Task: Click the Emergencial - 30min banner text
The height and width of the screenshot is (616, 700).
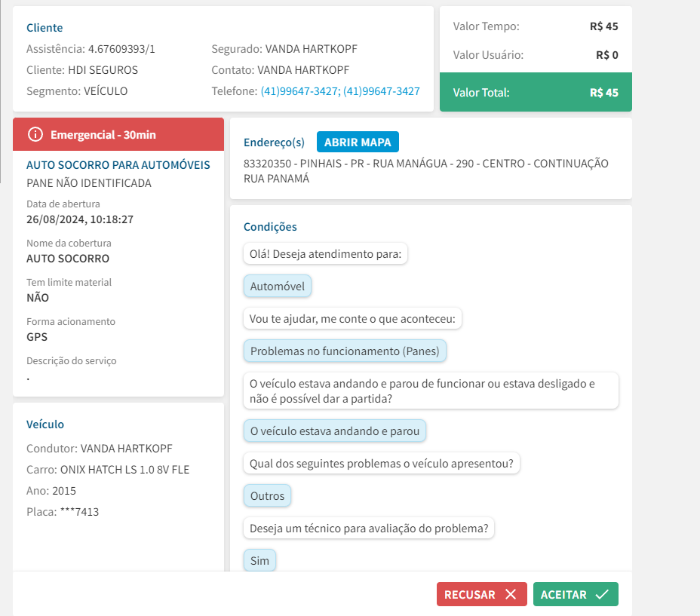Action: (103, 135)
